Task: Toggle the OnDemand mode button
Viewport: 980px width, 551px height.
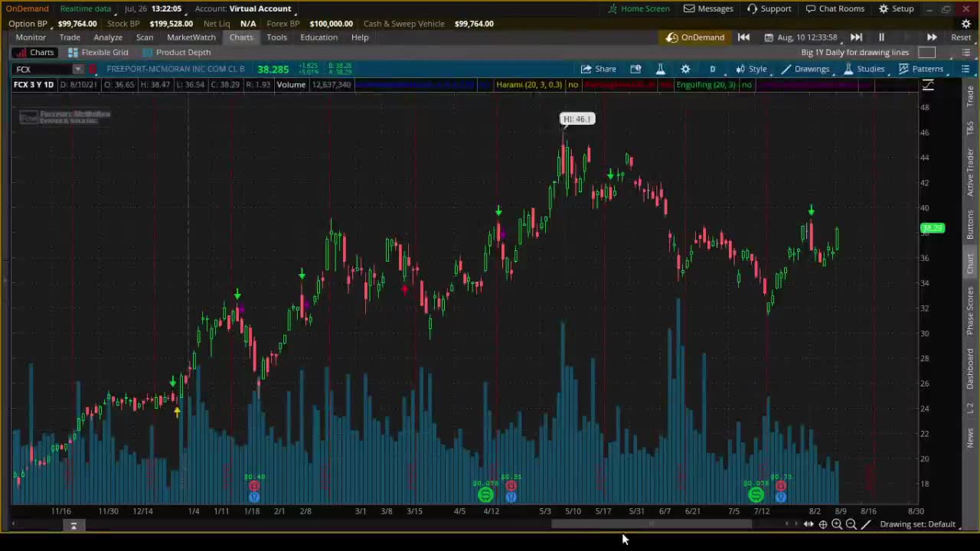Action: [695, 37]
